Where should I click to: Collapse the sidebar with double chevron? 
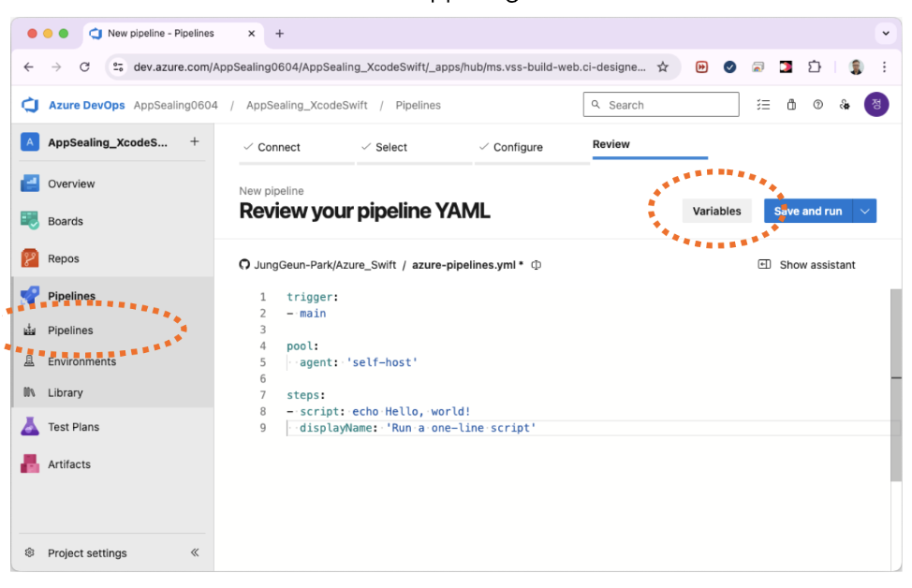pos(195,552)
